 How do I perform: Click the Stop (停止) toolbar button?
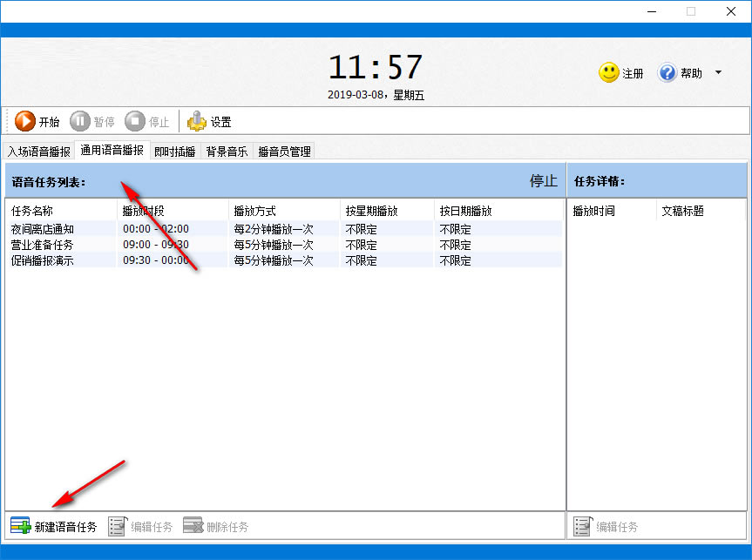(147, 121)
